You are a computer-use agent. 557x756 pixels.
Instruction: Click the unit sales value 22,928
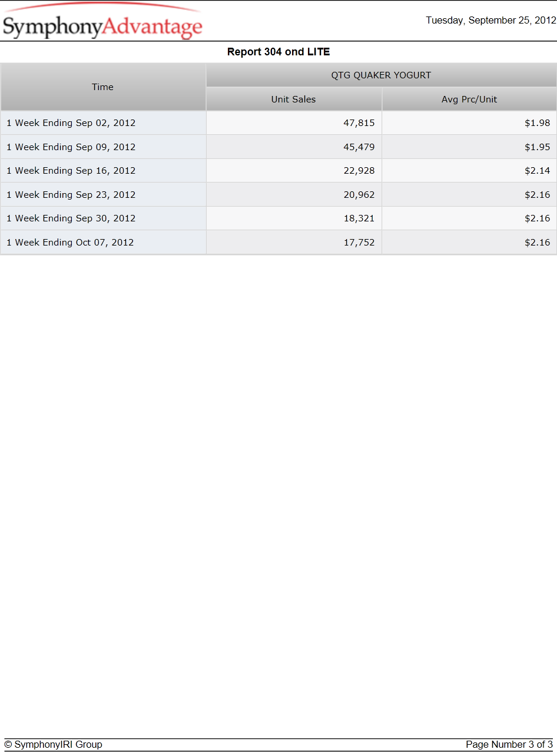pos(359,171)
